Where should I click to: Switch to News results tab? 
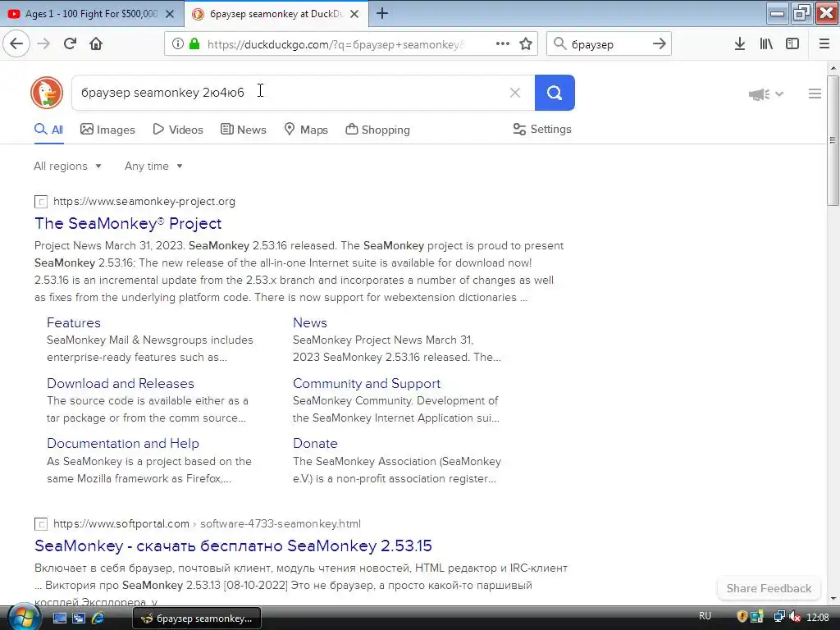coord(244,130)
